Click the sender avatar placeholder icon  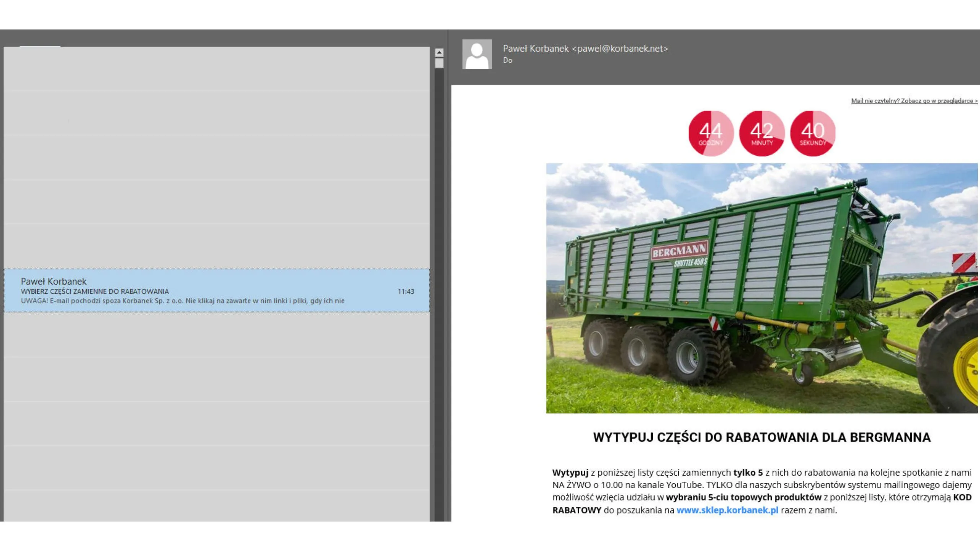[x=477, y=54]
